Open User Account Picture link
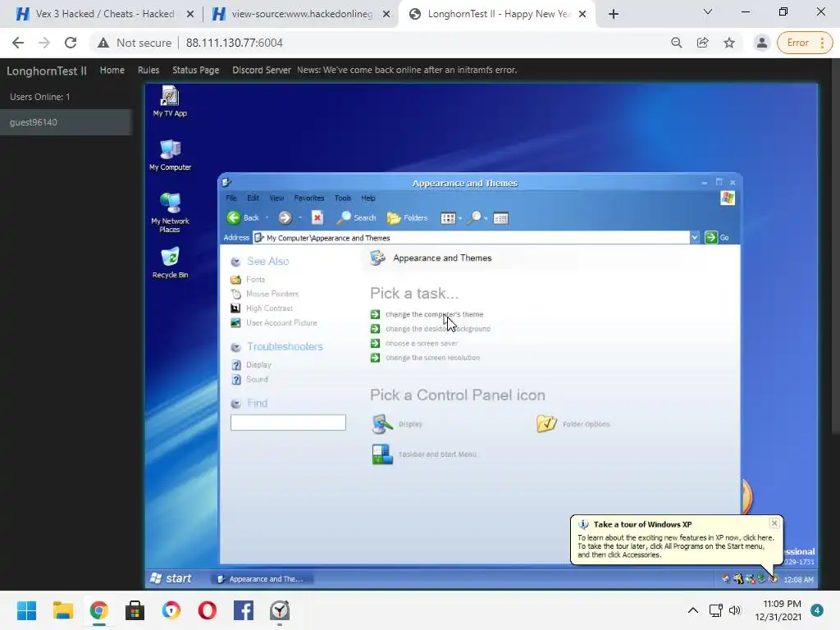The image size is (840, 630). point(281,322)
